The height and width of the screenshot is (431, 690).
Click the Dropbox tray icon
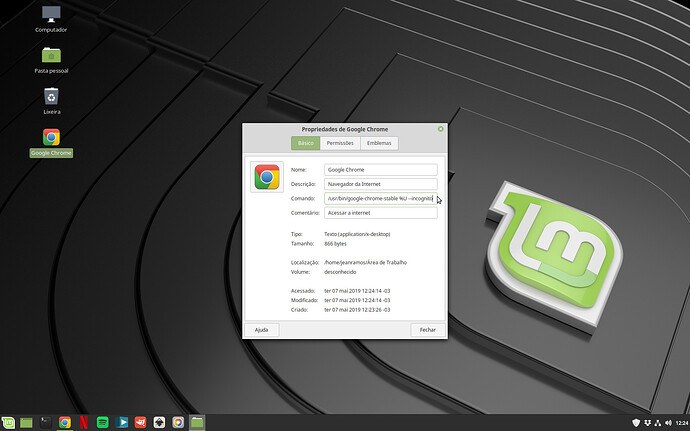click(x=647, y=423)
